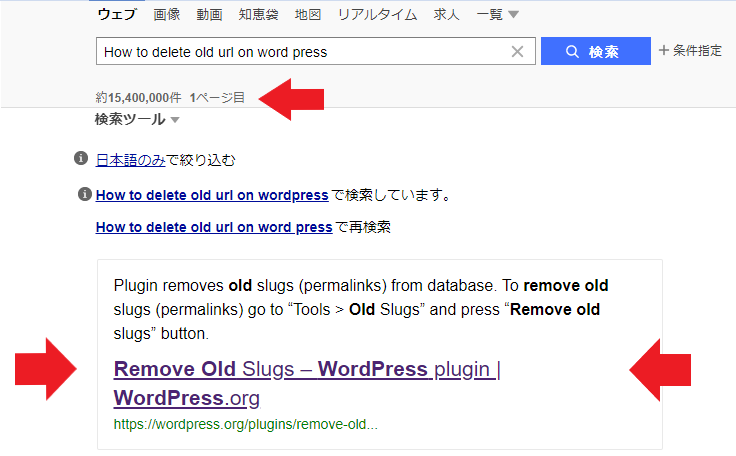Switch to the 画像 images tab
The height and width of the screenshot is (456, 736).
coord(167,15)
